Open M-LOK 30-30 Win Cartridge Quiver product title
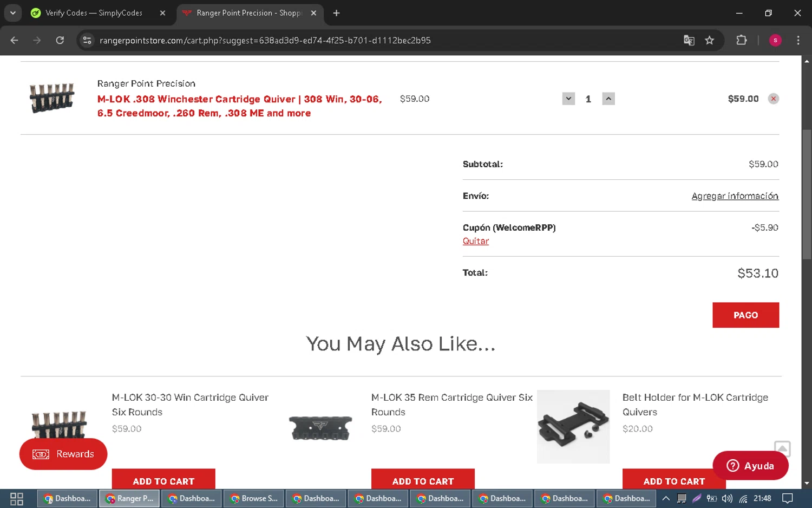Image resolution: width=812 pixels, height=508 pixels. 190,405
